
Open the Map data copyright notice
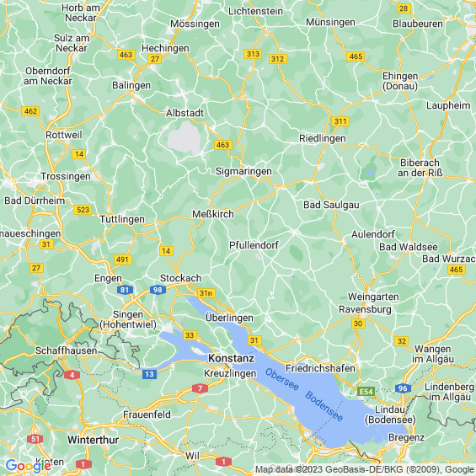pos(365,469)
